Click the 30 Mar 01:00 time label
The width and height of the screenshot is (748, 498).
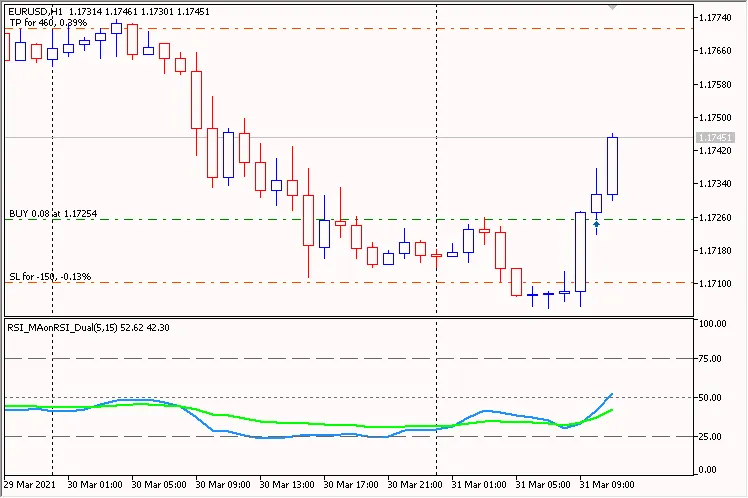[95, 485]
